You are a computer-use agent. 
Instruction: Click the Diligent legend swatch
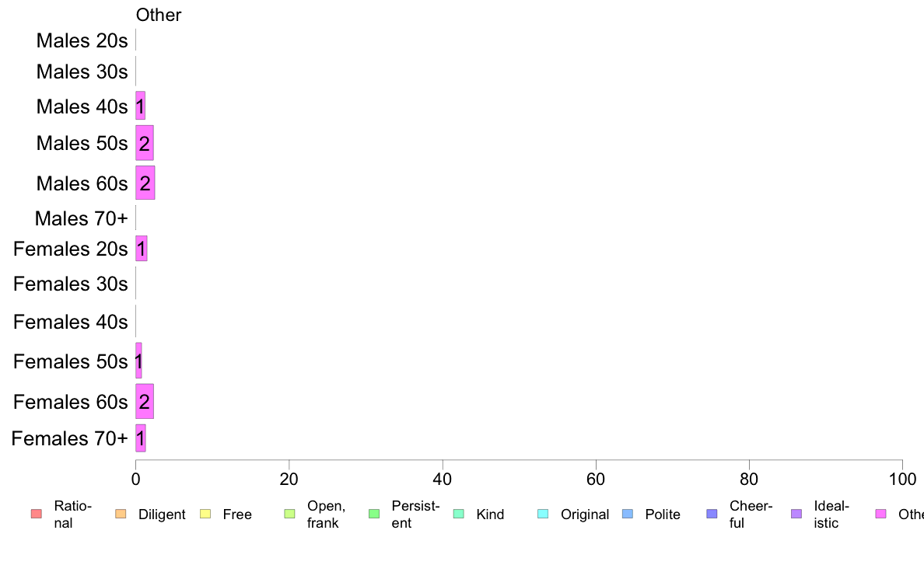(121, 514)
